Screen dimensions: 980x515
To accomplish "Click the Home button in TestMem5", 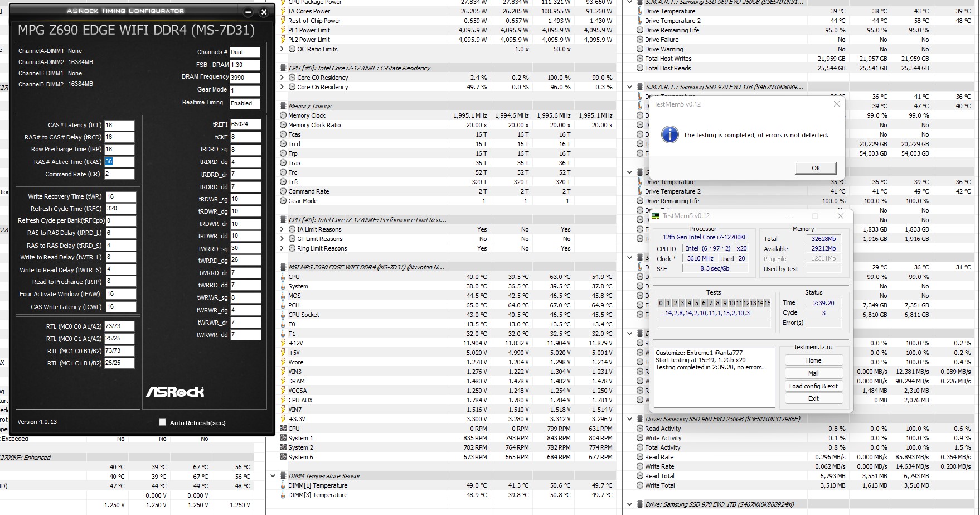I will coord(813,360).
